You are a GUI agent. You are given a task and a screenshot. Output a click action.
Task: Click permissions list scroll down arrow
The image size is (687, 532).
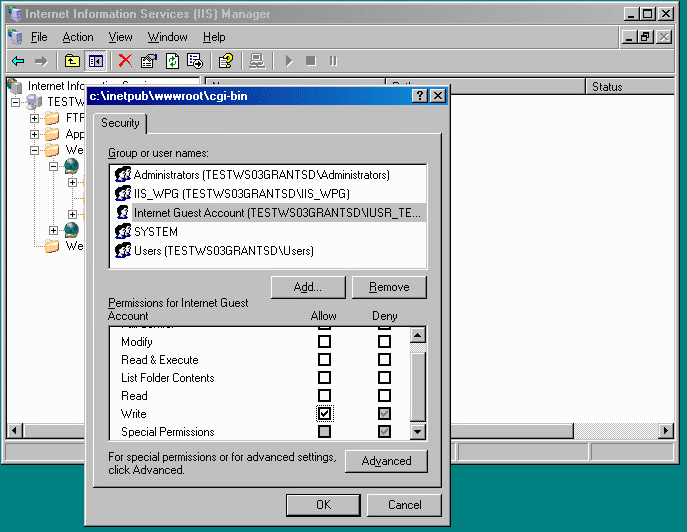[418, 432]
